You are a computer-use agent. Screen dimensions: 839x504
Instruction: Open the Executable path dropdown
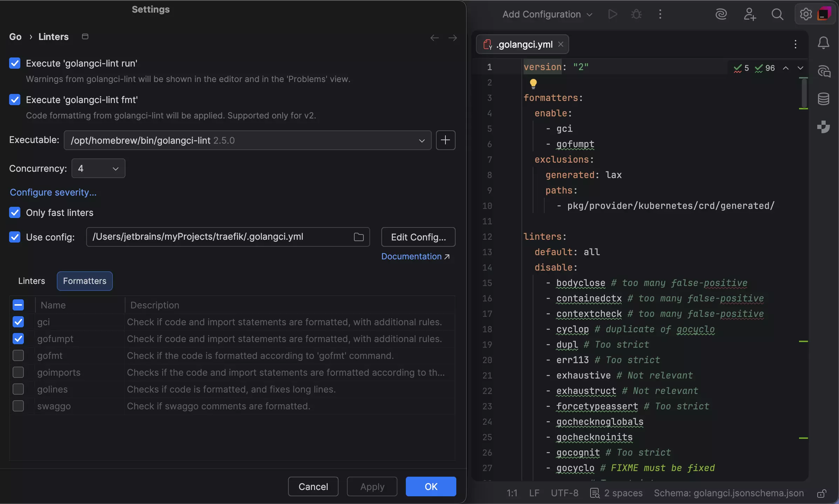[422, 141]
